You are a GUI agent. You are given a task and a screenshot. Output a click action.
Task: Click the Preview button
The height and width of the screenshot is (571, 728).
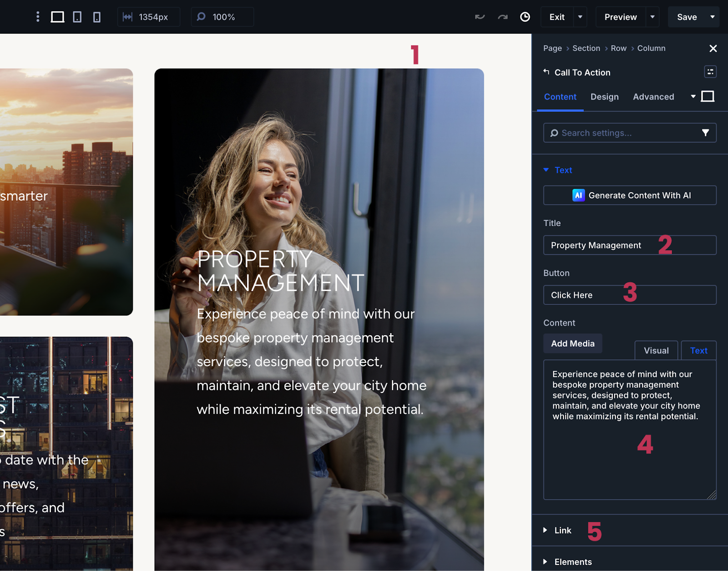(621, 17)
